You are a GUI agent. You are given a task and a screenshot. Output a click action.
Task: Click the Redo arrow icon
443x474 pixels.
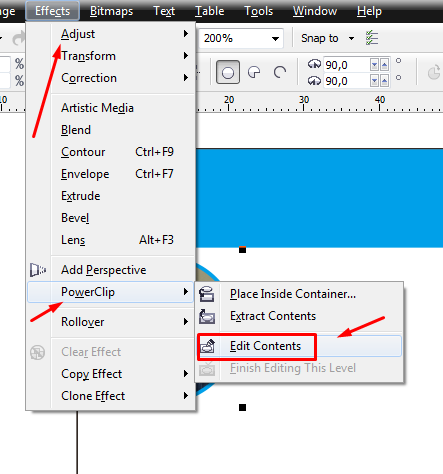[18, 38]
